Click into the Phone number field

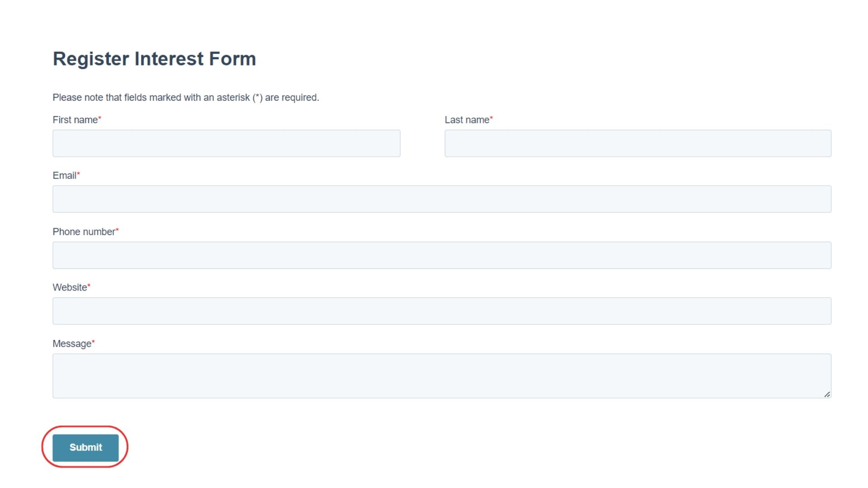tap(442, 255)
